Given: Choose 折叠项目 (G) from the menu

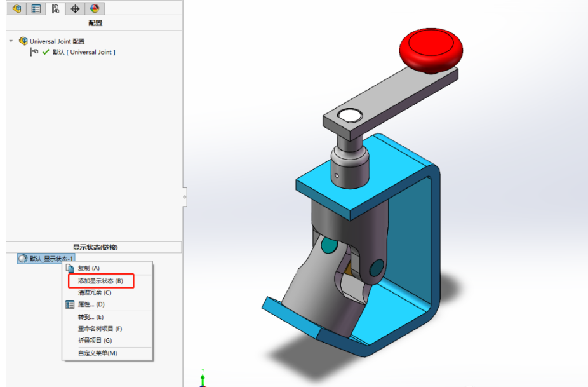Looking at the screenshot, I should [x=94, y=341].
